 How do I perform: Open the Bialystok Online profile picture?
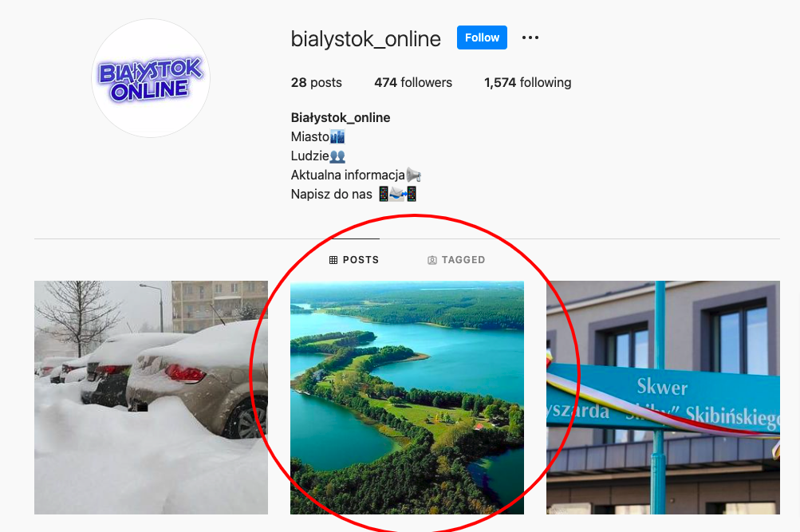pos(151,78)
